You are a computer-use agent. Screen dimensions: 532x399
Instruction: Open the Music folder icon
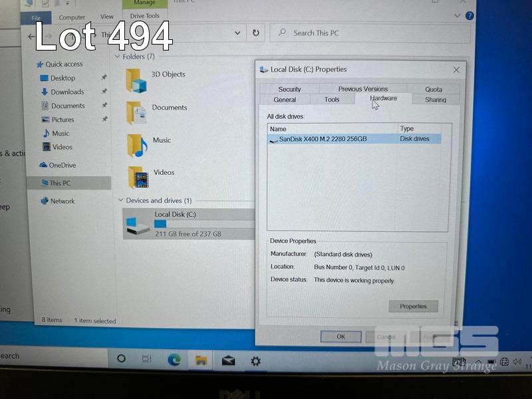coord(136,145)
